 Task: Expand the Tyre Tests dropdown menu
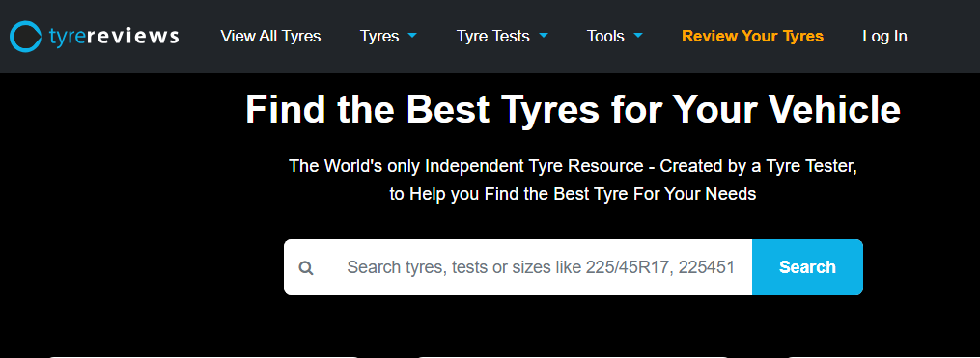(x=502, y=37)
